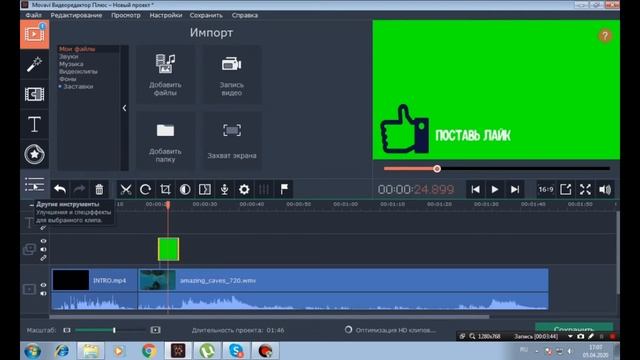This screenshot has width=640, height=360.
Task: Open the Titles T panel
Action: [34, 124]
